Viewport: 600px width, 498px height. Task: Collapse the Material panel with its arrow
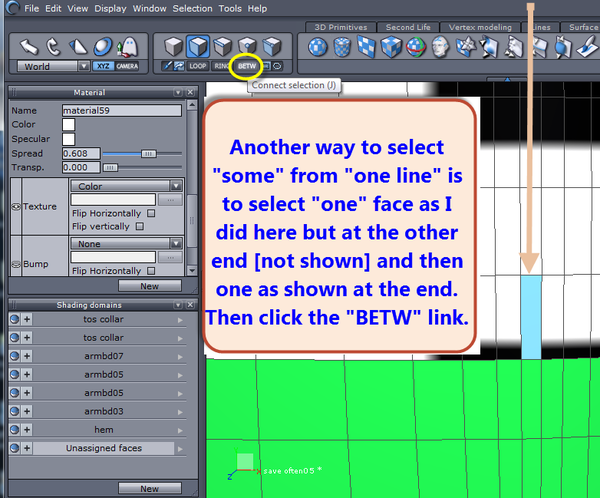point(178,92)
